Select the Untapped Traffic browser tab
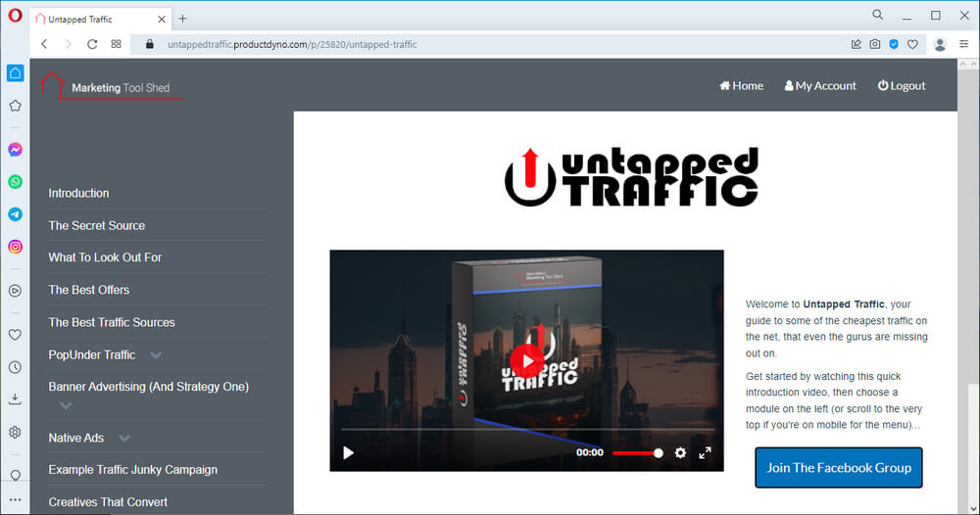 coord(101,20)
